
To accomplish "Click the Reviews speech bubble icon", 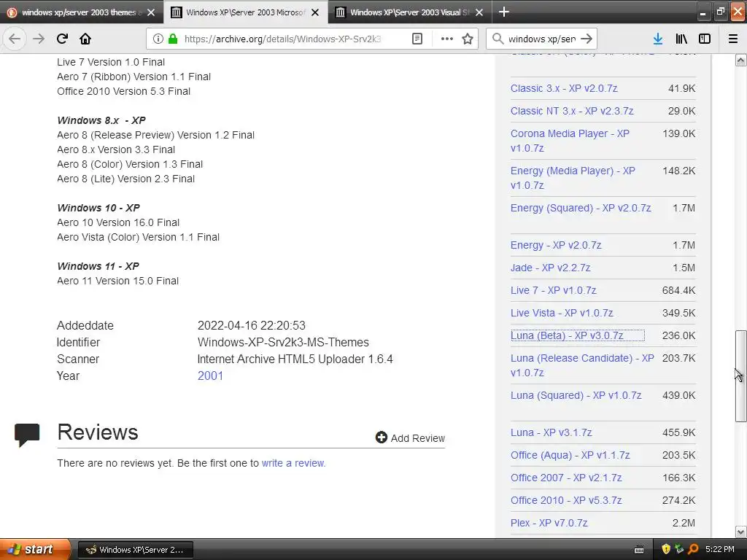I will coord(27,435).
